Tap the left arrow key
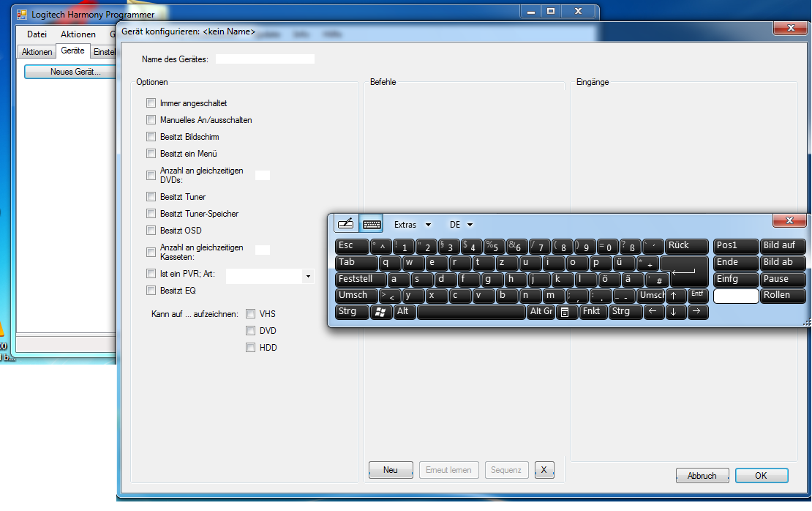Image resolution: width=812 pixels, height=511 pixels. tap(653, 311)
